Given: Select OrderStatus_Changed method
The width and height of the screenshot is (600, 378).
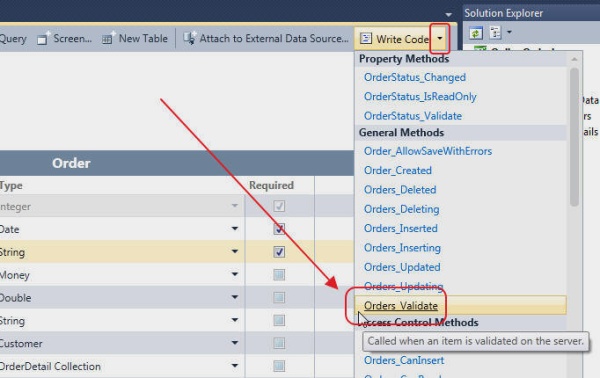Looking at the screenshot, I should (x=415, y=77).
